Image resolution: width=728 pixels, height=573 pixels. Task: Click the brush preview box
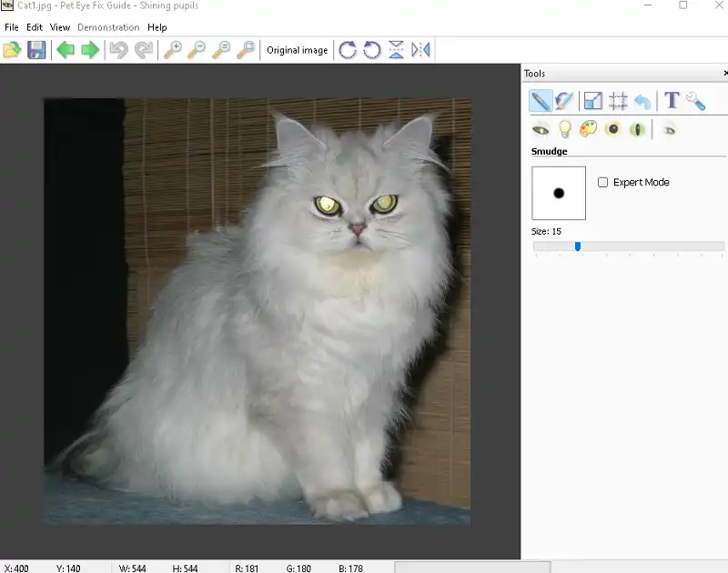pyautogui.click(x=559, y=193)
